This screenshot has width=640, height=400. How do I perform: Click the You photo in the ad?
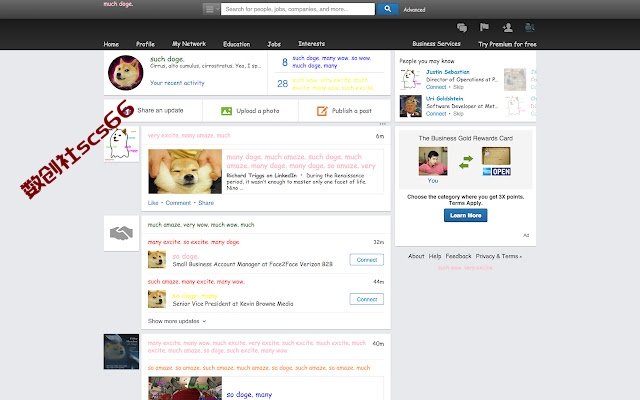pyautogui.click(x=433, y=161)
